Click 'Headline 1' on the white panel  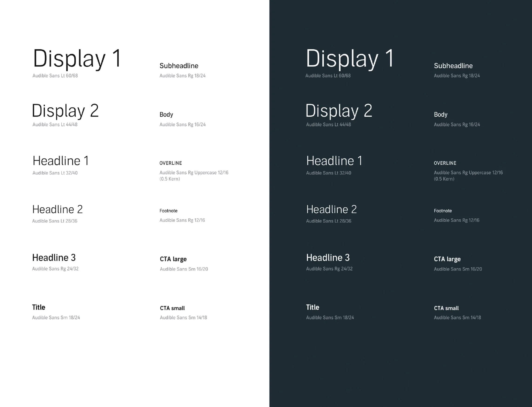coord(60,161)
